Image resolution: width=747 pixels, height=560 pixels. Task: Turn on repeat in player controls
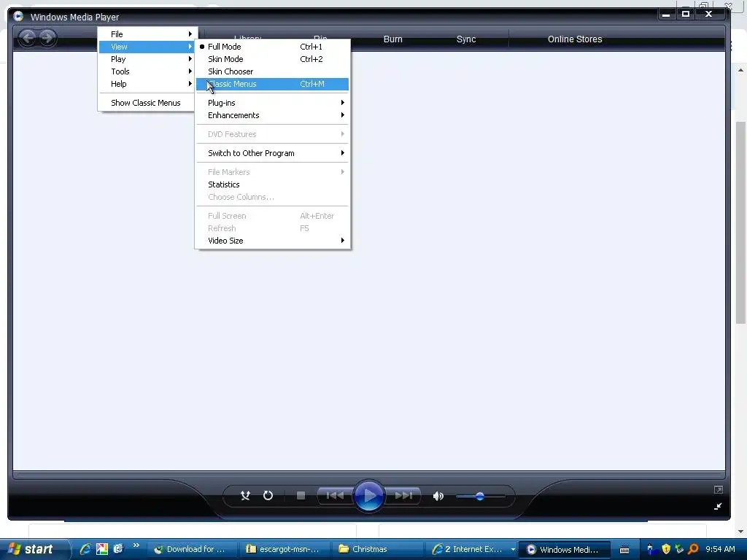[268, 496]
